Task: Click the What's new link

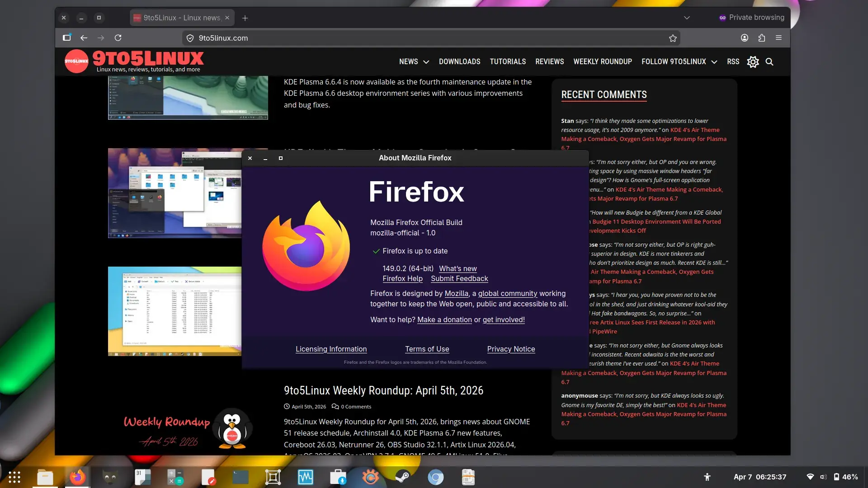Action: [x=458, y=269]
